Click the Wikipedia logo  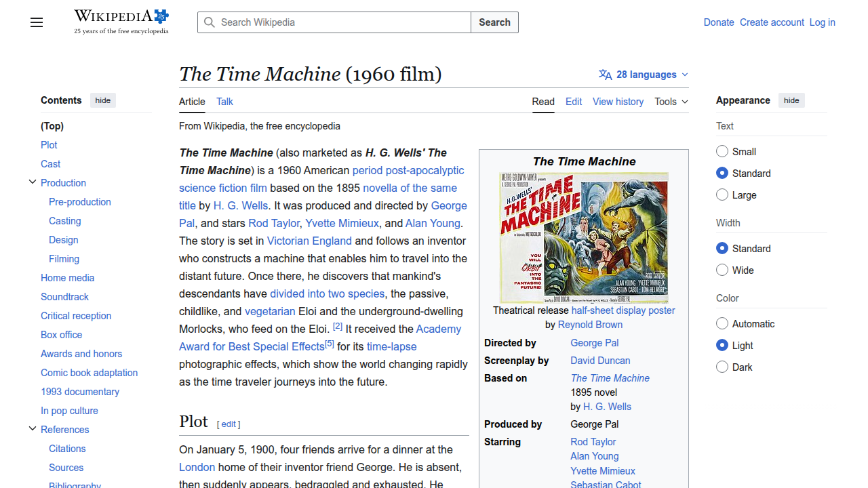(x=121, y=22)
